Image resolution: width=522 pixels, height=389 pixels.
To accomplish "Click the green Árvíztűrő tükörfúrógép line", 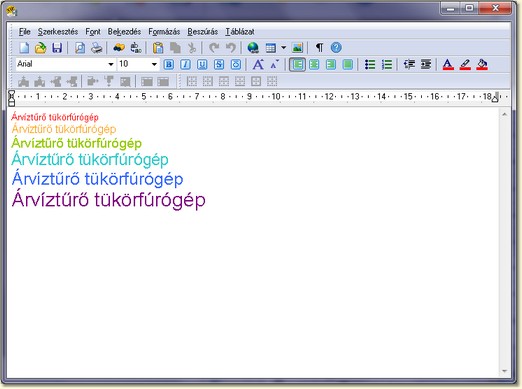I will [x=76, y=143].
